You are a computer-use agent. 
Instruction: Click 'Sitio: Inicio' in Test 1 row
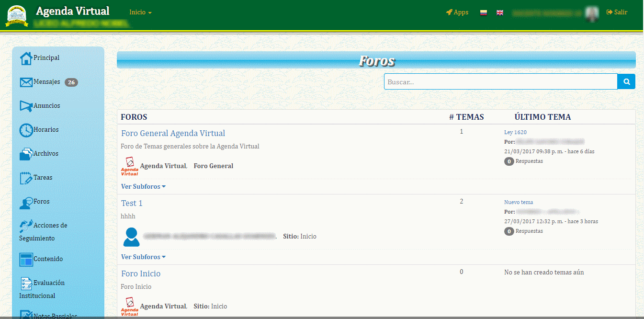pyautogui.click(x=300, y=237)
